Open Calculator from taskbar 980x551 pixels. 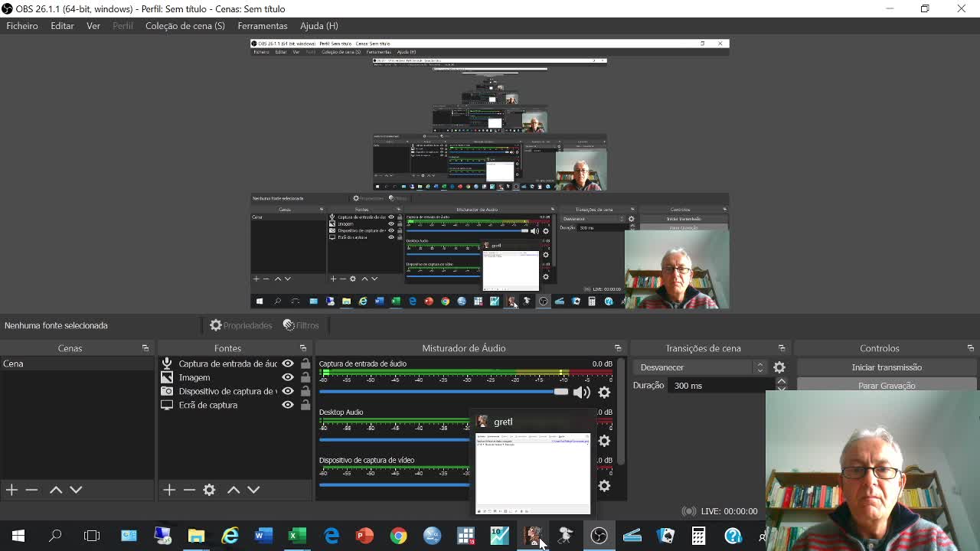pos(699,536)
